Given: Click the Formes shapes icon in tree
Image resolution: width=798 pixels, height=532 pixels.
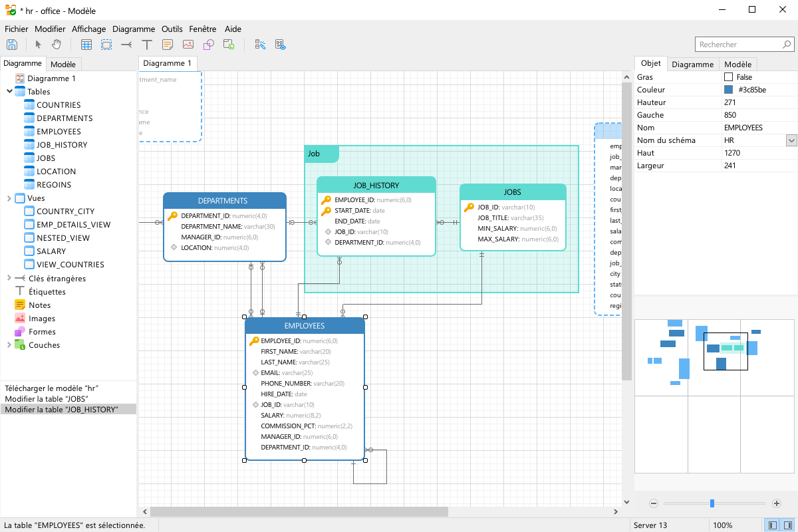Looking at the screenshot, I should pos(20,331).
